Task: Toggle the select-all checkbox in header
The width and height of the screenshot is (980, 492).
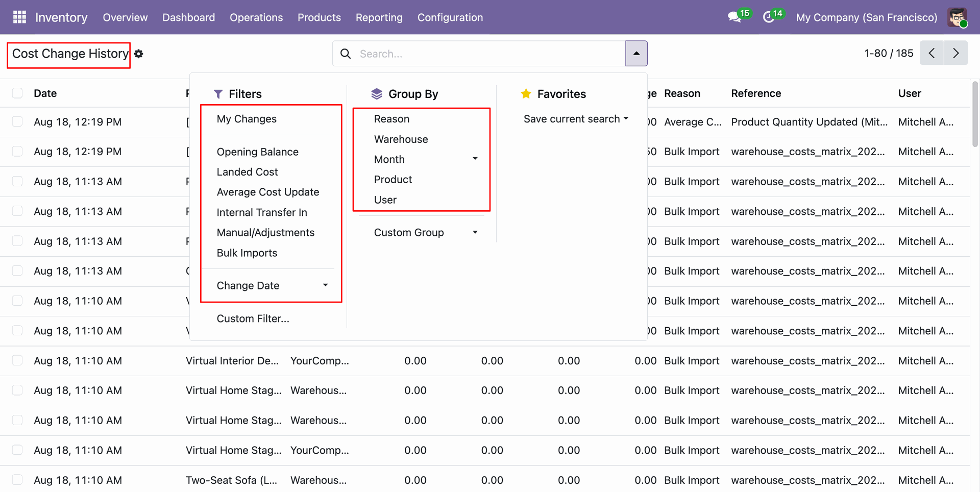Action: point(17,93)
